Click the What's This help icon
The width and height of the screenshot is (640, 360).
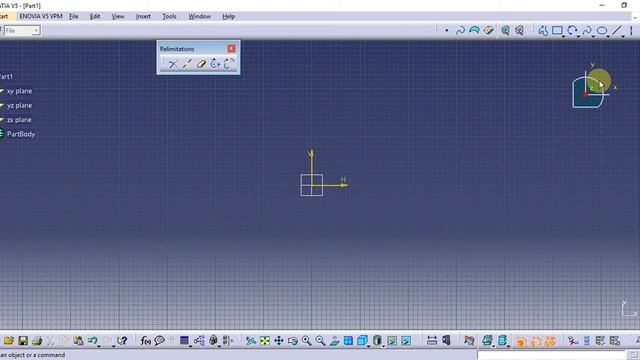(122, 340)
